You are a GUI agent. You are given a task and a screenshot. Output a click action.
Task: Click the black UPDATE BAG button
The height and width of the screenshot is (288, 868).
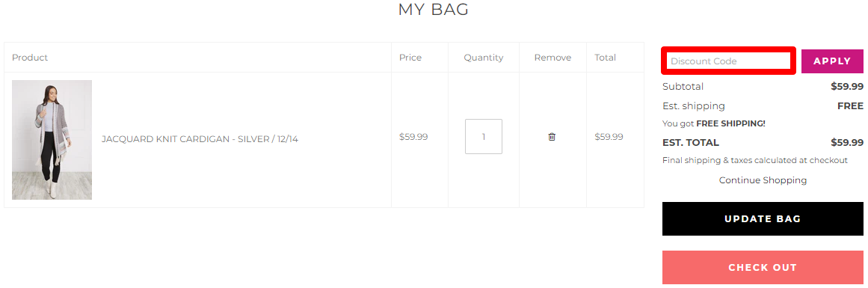763,218
